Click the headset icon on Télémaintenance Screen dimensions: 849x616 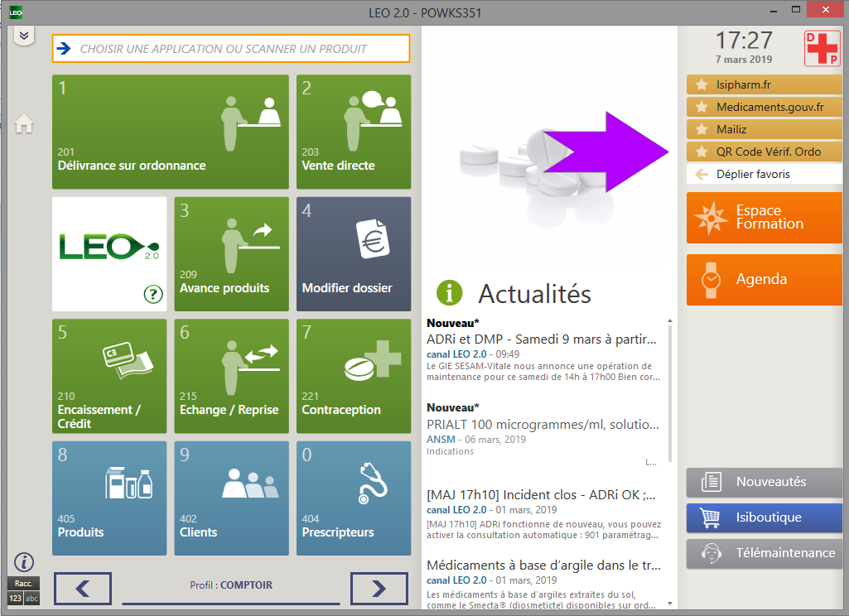click(x=711, y=553)
